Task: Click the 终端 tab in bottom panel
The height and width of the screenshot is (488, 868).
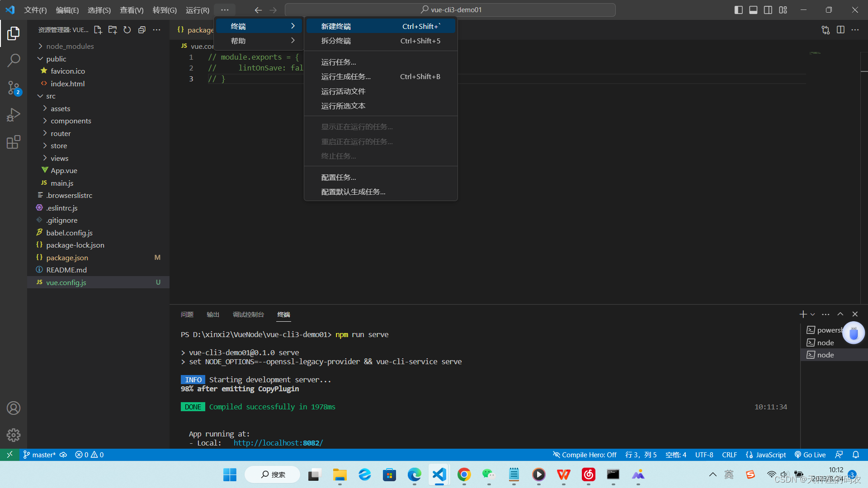Action: click(x=283, y=314)
